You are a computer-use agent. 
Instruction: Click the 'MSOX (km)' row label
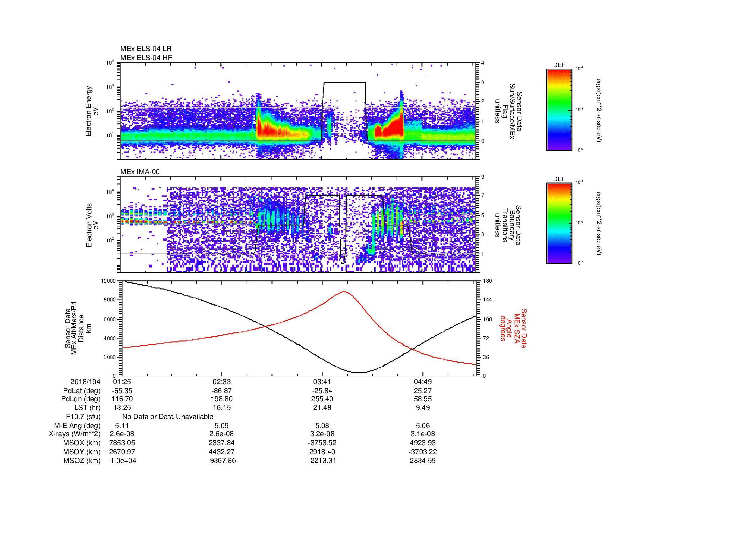82,443
